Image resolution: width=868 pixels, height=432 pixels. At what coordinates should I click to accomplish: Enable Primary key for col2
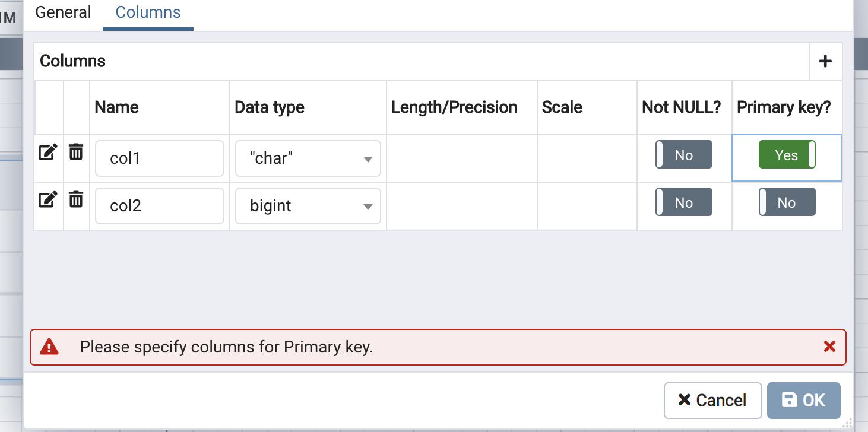(x=787, y=202)
